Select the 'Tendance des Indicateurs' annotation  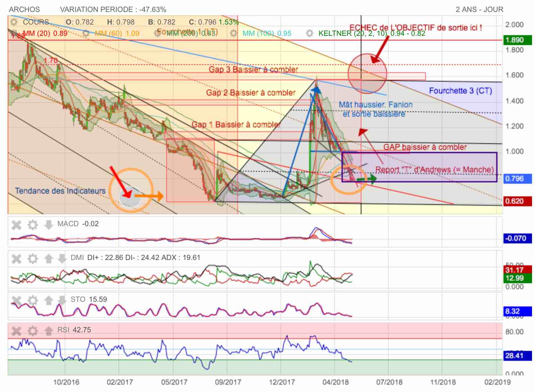[x=60, y=191]
